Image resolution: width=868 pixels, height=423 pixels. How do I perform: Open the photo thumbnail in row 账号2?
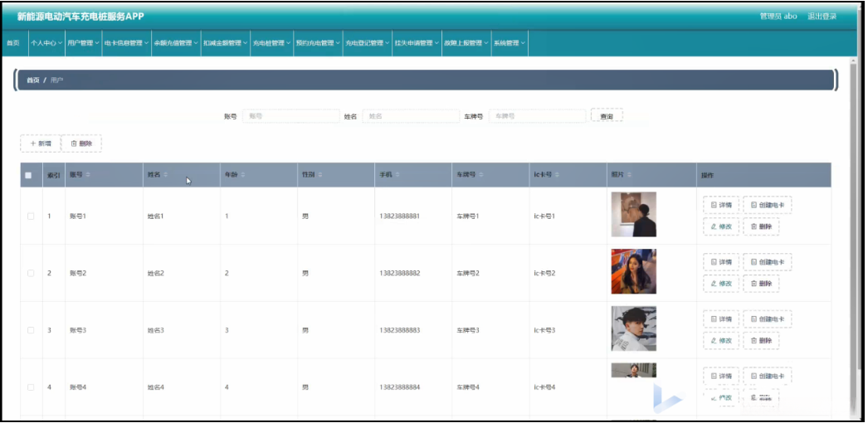click(633, 271)
